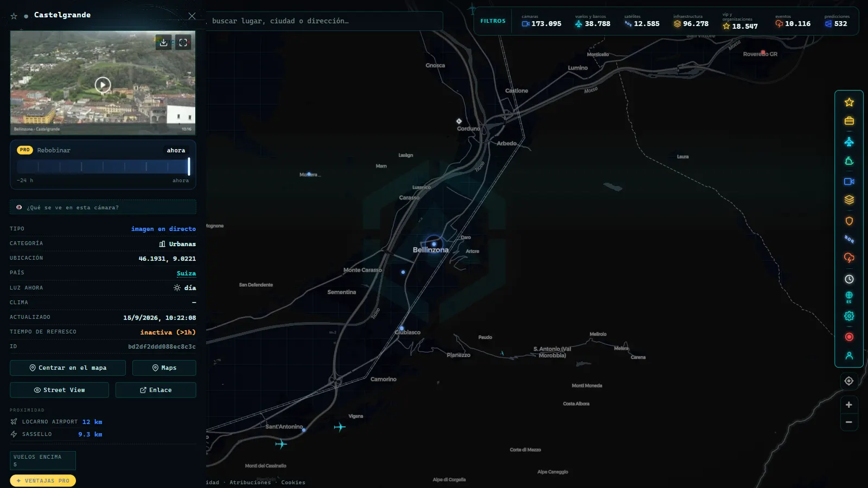Open the user profile icon in sidebar
Image resolution: width=868 pixels, height=488 pixels.
coord(849,356)
